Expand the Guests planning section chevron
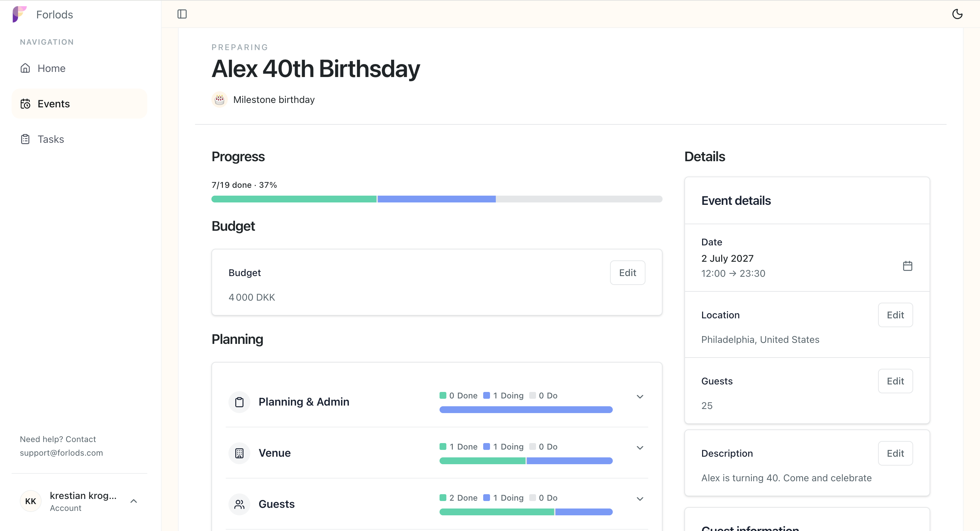The height and width of the screenshot is (531, 980). point(640,499)
